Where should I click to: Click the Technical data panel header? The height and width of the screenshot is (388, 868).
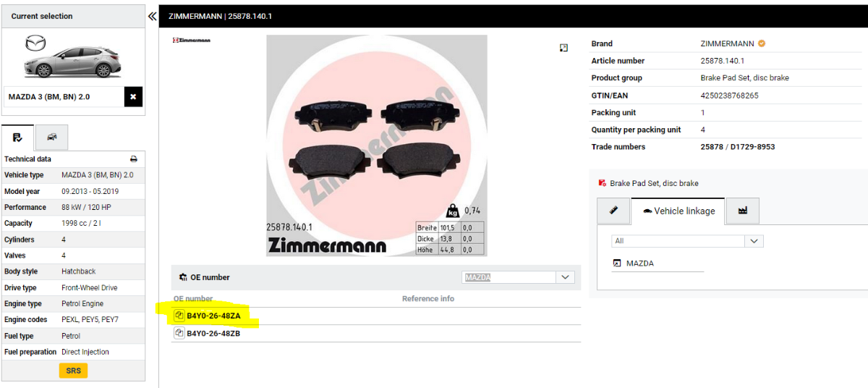tap(27, 159)
